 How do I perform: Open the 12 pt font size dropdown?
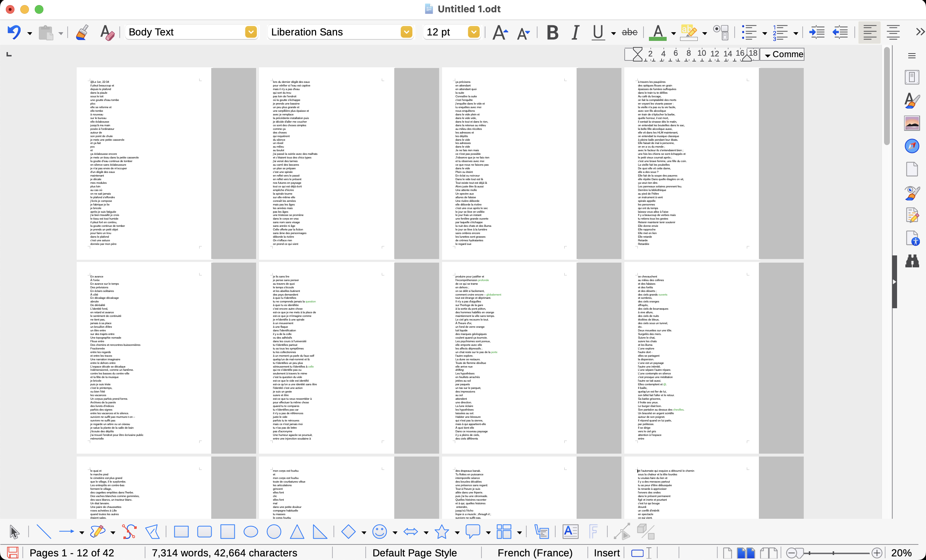(x=473, y=32)
